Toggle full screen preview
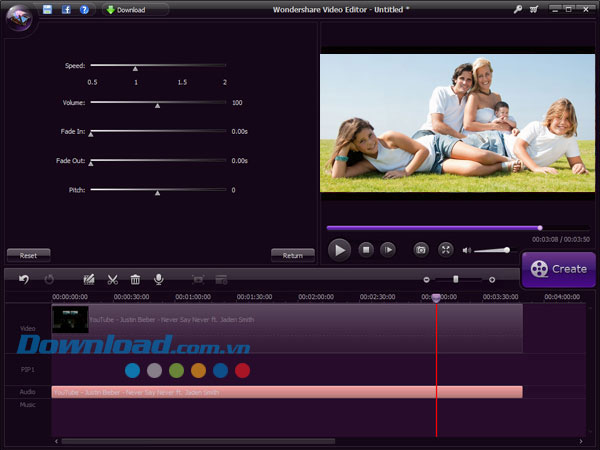 click(446, 249)
